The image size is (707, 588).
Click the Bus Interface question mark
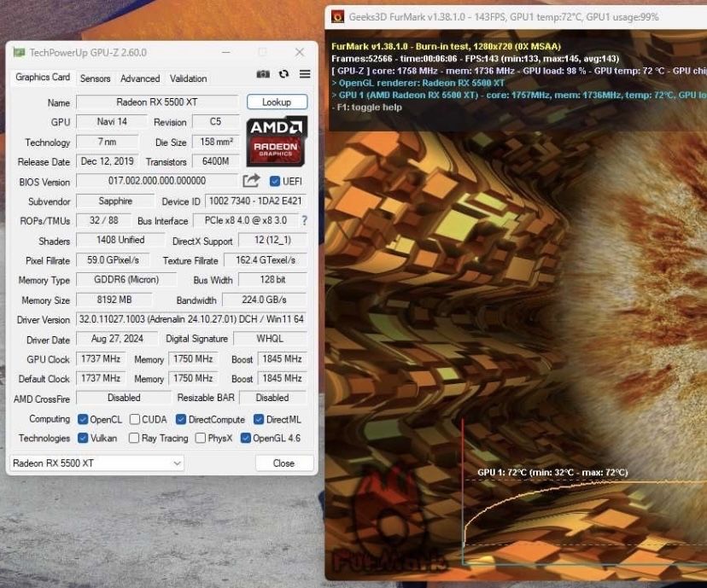(304, 220)
